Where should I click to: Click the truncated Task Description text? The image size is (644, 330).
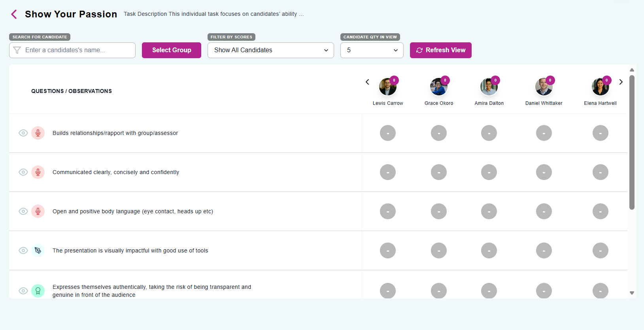pyautogui.click(x=214, y=14)
